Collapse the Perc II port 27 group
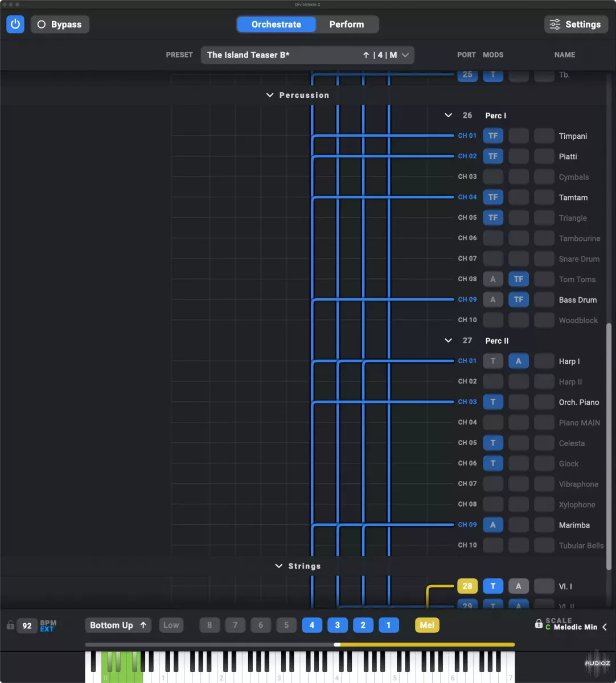This screenshot has width=616, height=683. click(x=449, y=340)
